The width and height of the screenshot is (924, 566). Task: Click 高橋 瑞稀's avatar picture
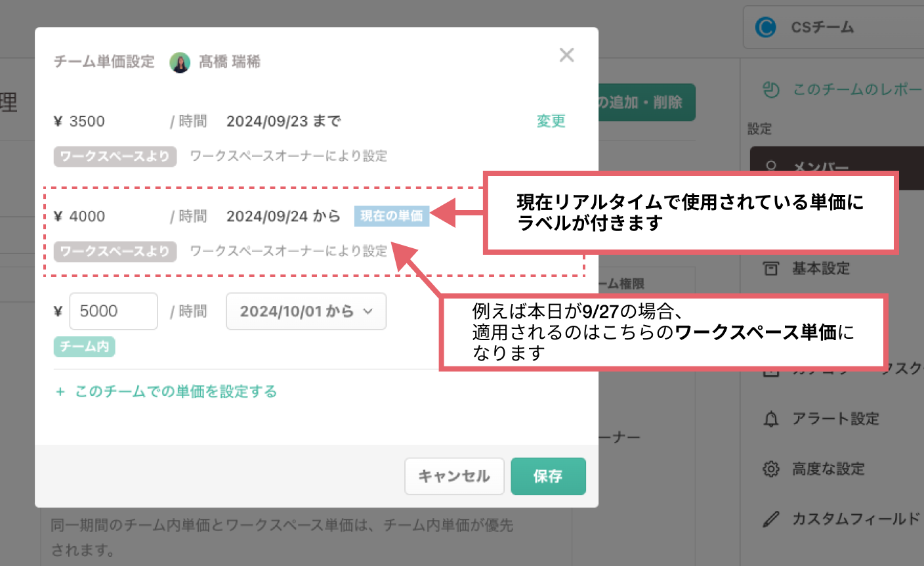[x=180, y=62]
